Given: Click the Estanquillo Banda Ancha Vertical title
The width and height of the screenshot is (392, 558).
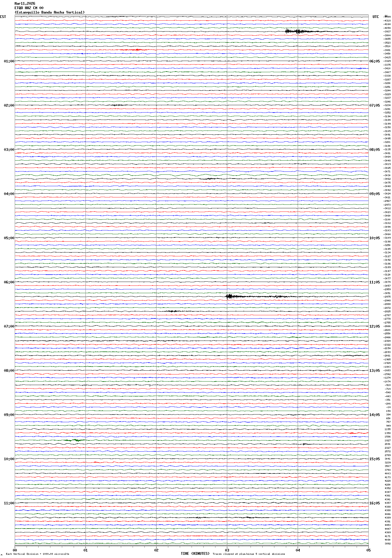Looking at the screenshot, I should [50, 12].
